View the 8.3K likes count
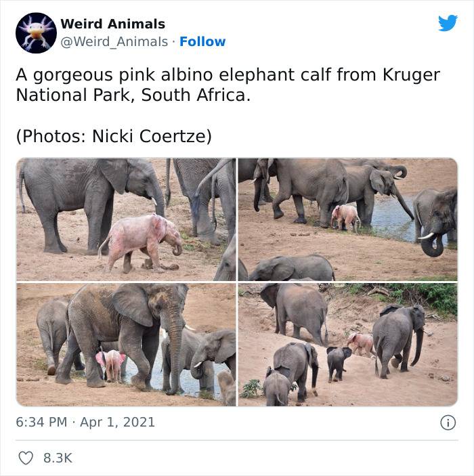The image size is (474, 476). point(58,458)
